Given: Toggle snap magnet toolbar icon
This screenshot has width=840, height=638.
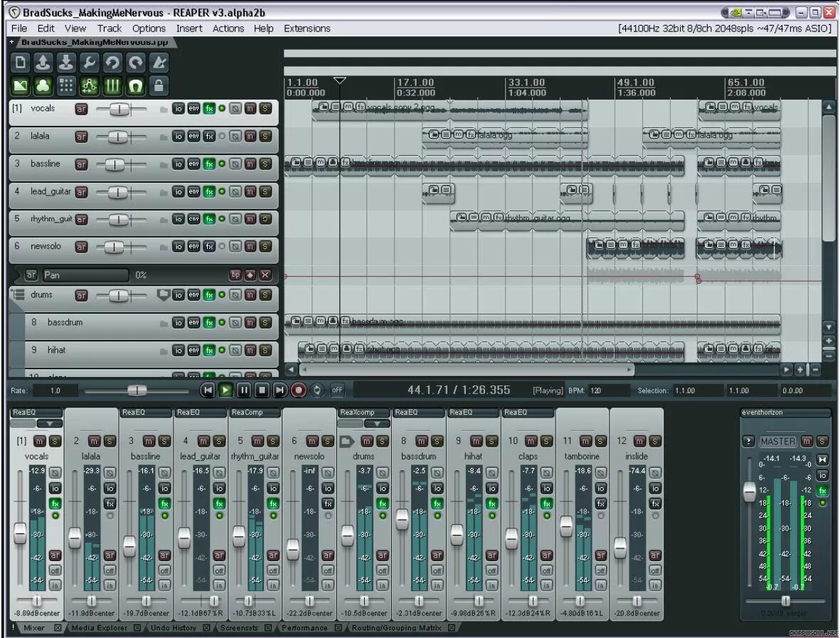Looking at the screenshot, I should pos(136,86).
